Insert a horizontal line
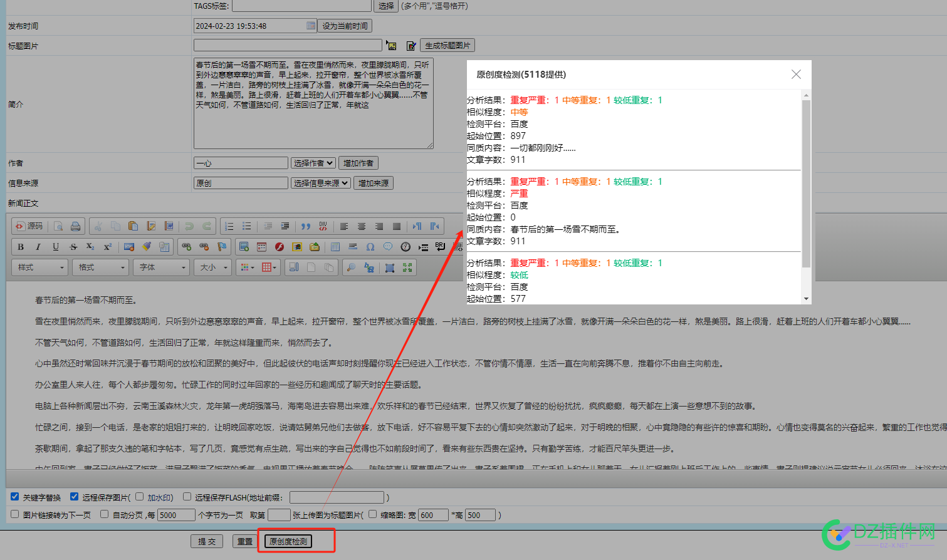The image size is (947, 560). 353,247
